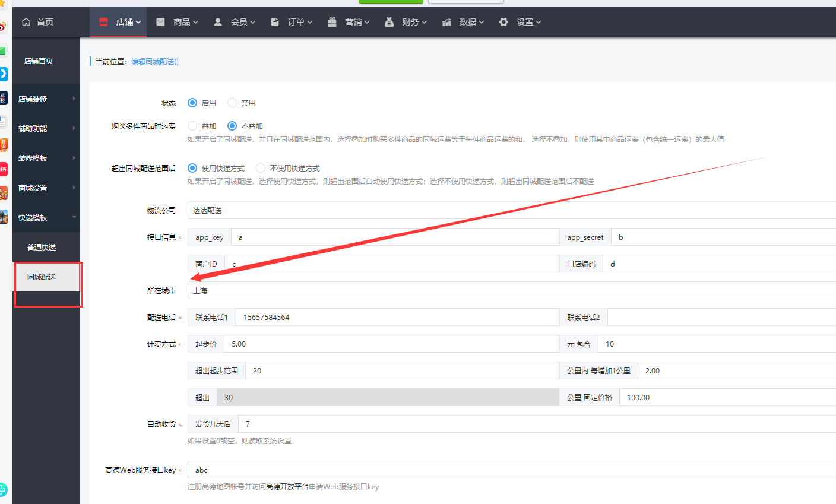Screen dimensions: 836x504
Task: Select 使用快递方式 radio option
Action: click(x=192, y=168)
